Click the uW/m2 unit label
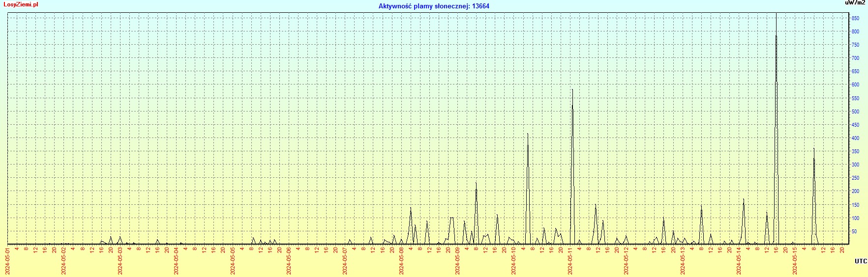Image resolution: width=868 pixels, height=277 pixels. coord(855,3)
